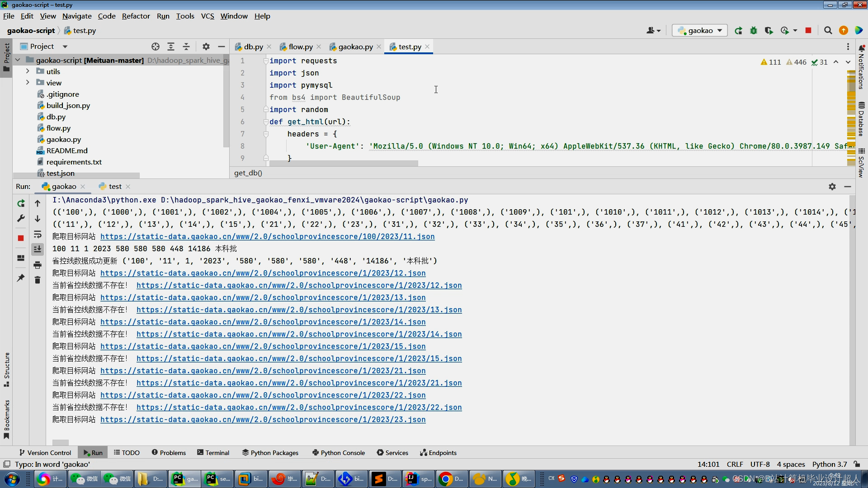Open link ending 100/2023/11.json
The width and height of the screenshot is (868, 488).
pyautogui.click(x=268, y=236)
